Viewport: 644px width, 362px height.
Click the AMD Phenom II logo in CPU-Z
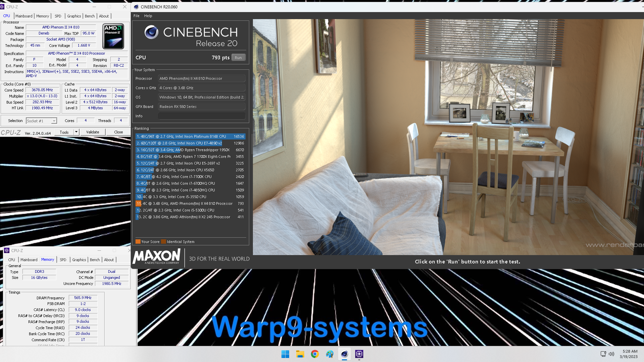113,36
